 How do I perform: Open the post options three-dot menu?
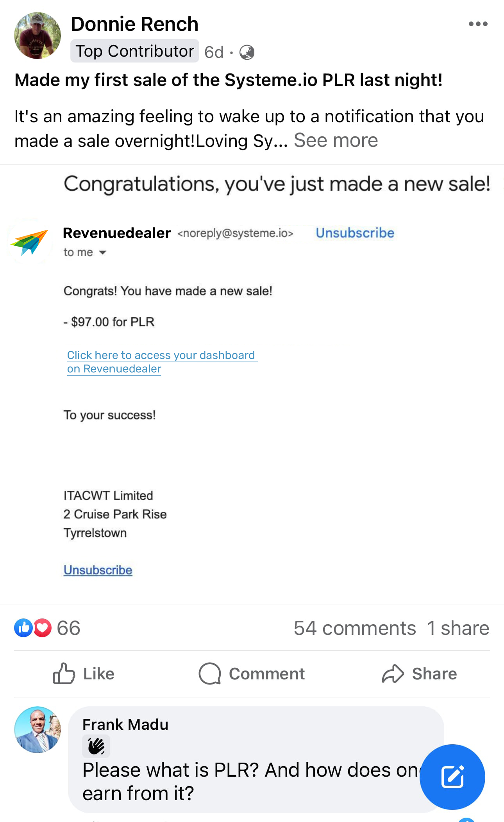click(478, 24)
